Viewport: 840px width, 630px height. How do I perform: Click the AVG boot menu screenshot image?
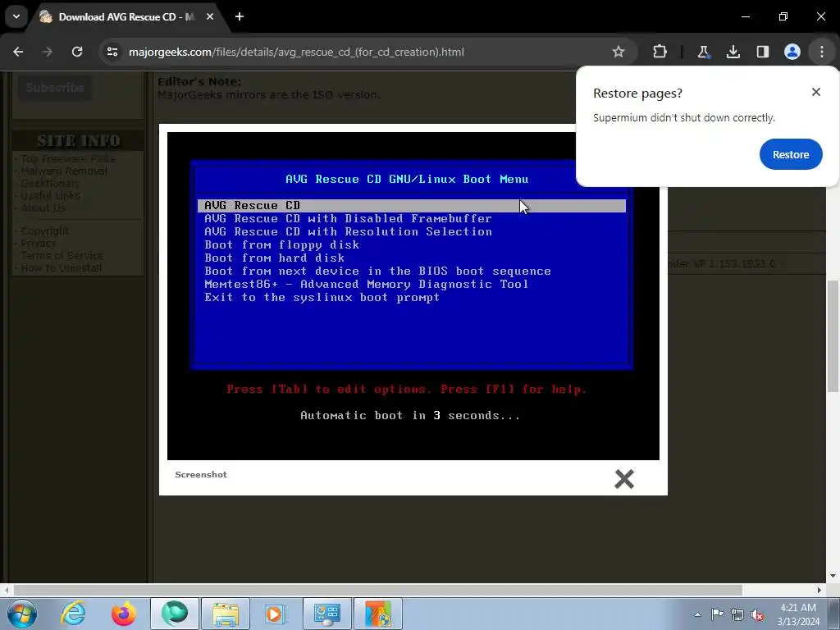click(413, 295)
